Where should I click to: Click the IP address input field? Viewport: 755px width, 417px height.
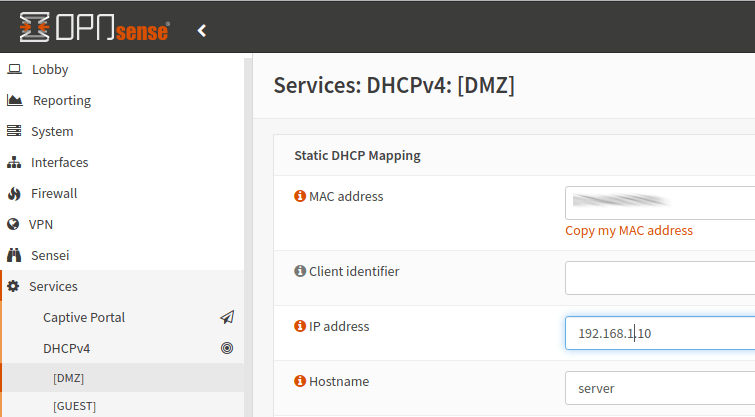660,332
